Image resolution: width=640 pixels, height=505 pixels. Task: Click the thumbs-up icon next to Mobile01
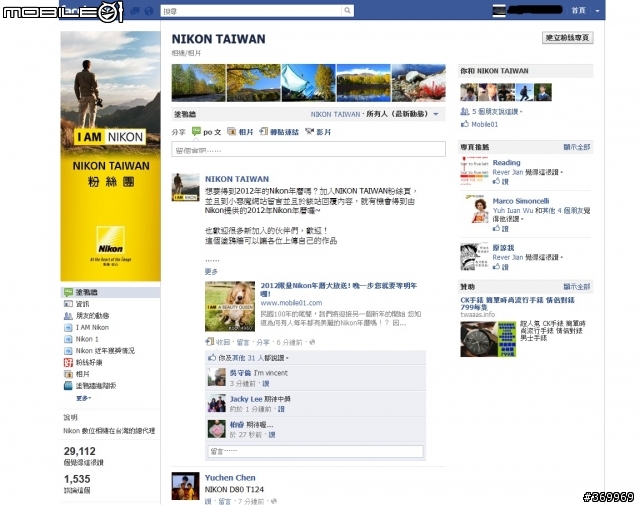click(x=464, y=124)
